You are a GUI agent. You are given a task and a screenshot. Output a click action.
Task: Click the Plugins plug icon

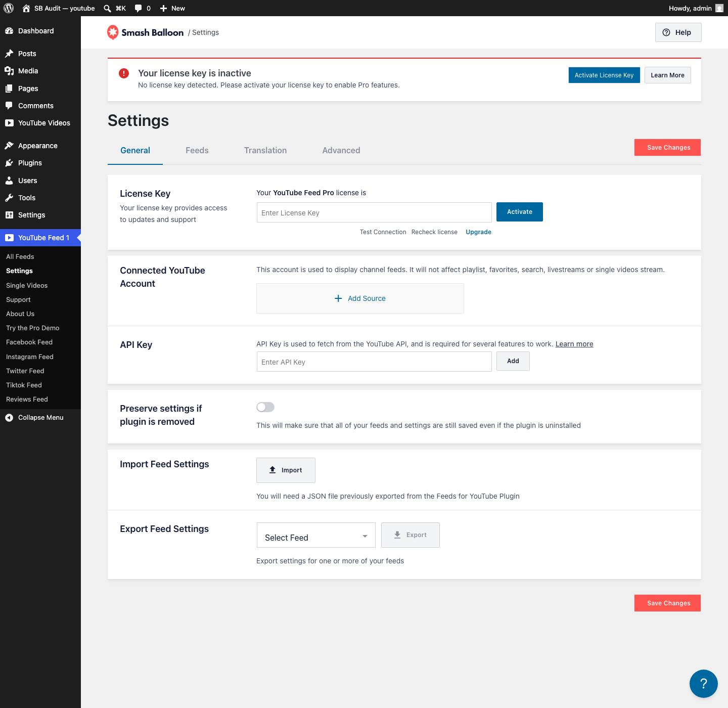click(x=9, y=163)
